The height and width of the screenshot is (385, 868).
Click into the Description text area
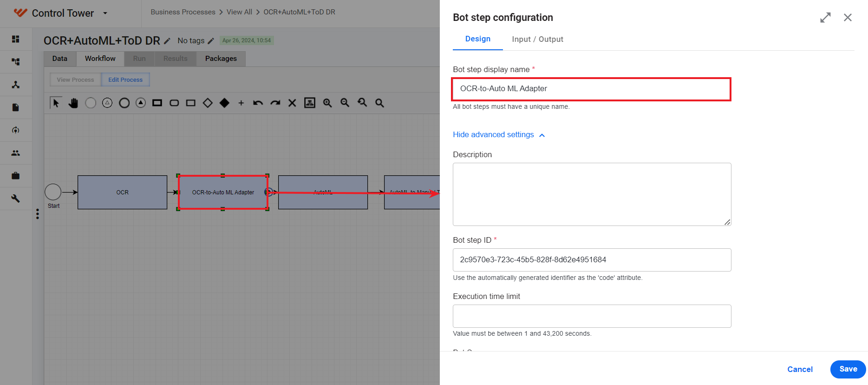coord(592,194)
